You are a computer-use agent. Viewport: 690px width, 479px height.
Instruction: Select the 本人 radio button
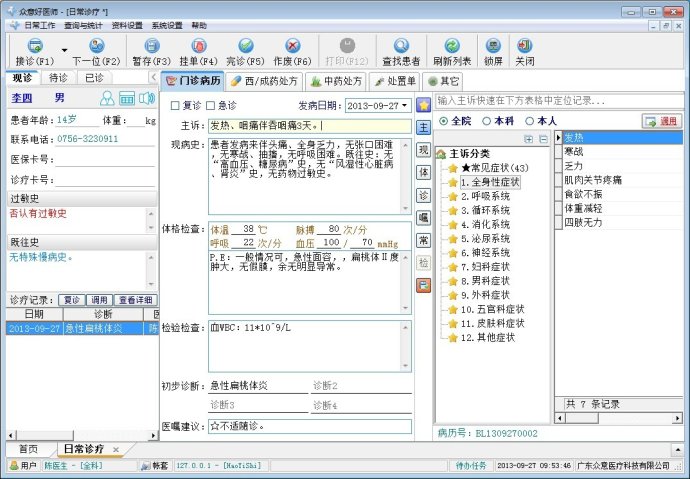tap(529, 121)
